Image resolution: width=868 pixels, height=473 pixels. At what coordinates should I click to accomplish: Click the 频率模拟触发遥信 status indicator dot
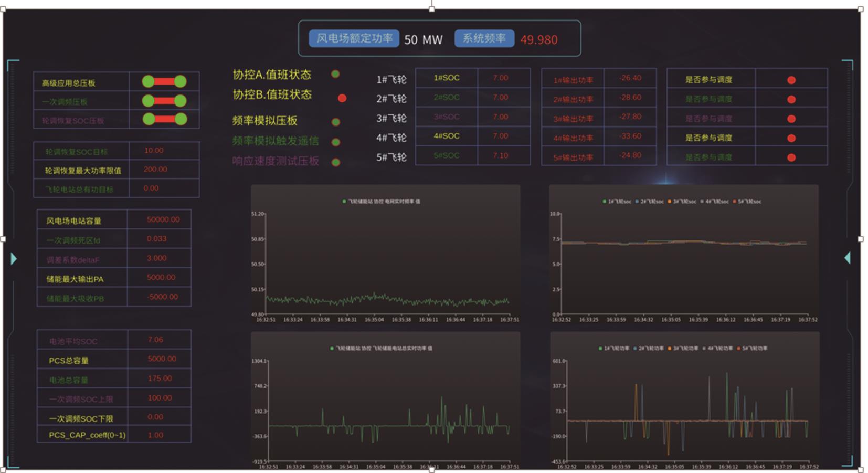coord(336,142)
